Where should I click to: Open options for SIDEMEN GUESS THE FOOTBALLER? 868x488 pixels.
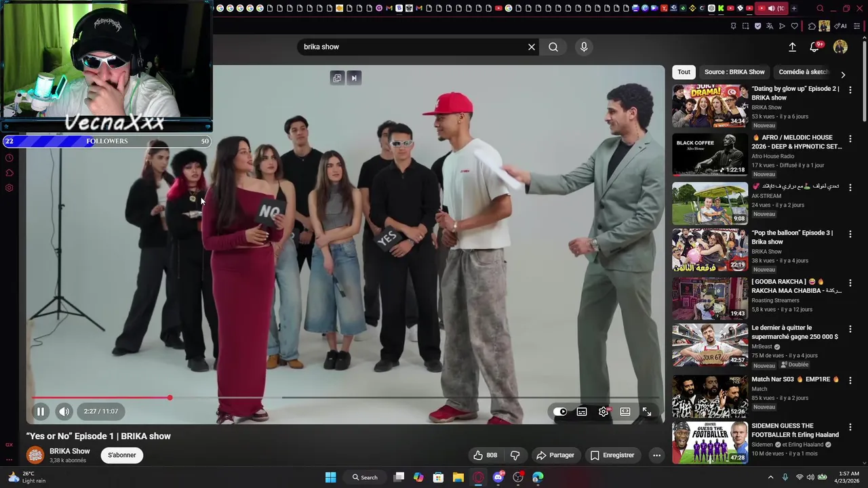pos(850,428)
